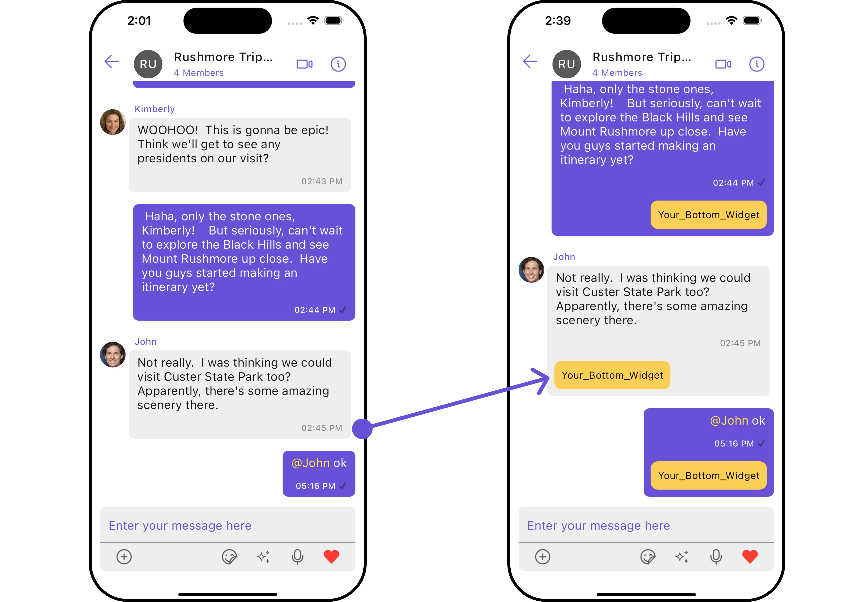The width and height of the screenshot is (868, 602).
Task: Start video call in right phone header
Action: [723, 64]
